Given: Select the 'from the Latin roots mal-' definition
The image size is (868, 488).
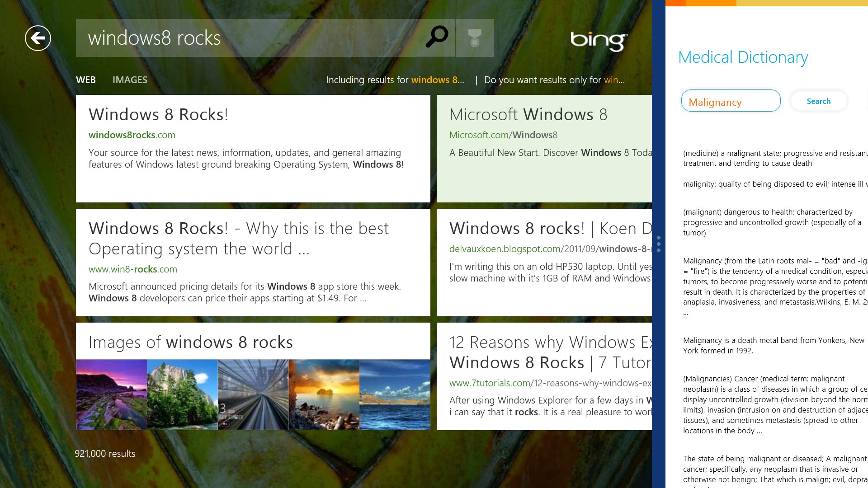Looking at the screenshot, I should click(775, 286).
